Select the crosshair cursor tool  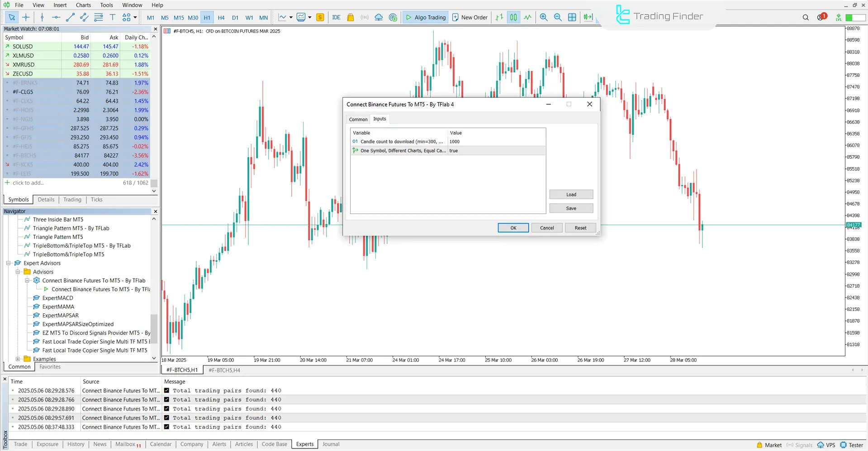tap(26, 17)
